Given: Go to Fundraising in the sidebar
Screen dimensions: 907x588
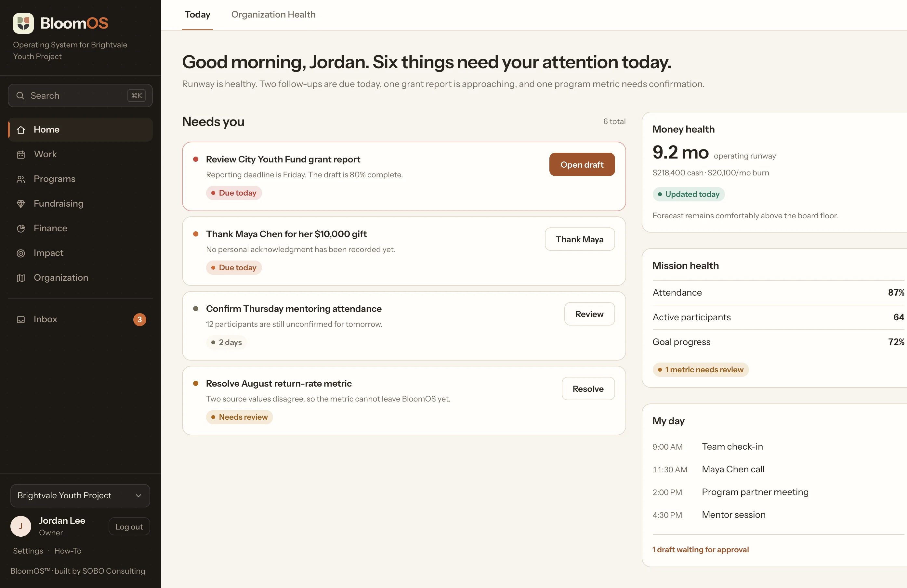Looking at the screenshot, I should point(80,204).
